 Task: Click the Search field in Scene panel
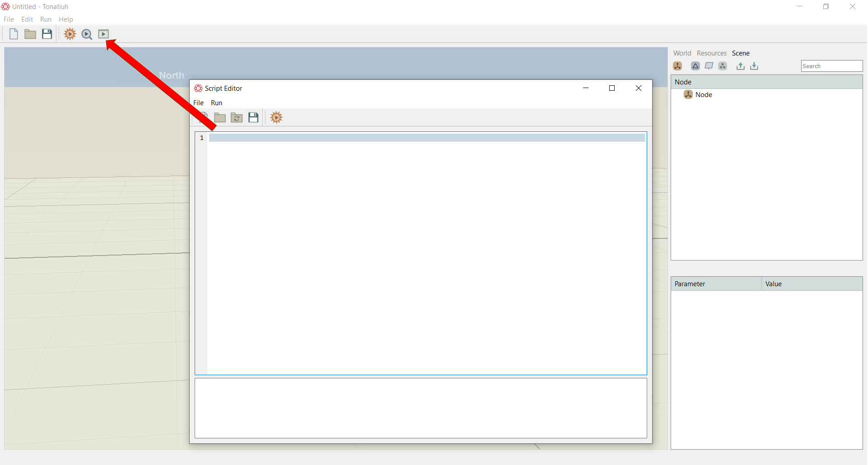(832, 66)
